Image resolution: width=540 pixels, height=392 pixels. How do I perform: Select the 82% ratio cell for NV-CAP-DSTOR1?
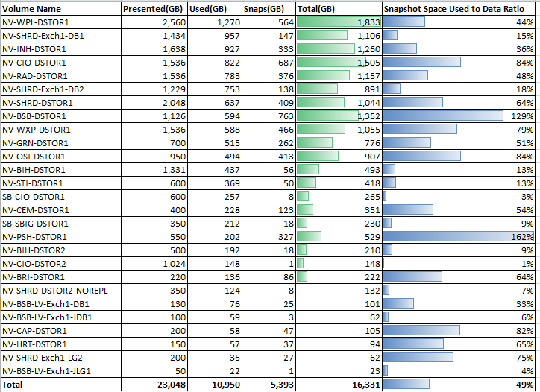(x=459, y=331)
